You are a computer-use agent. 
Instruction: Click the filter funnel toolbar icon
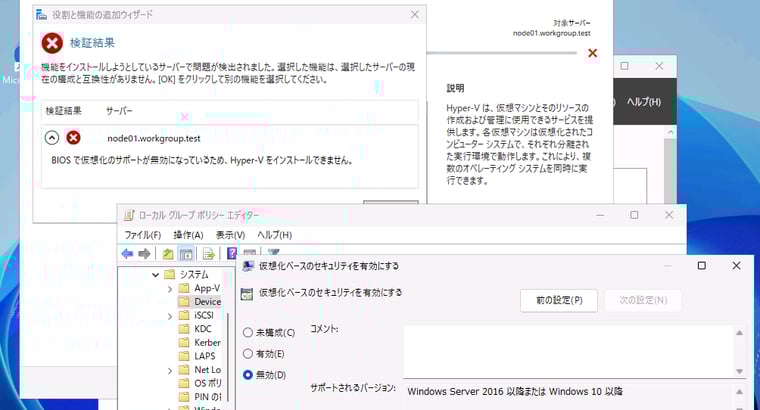(274, 252)
